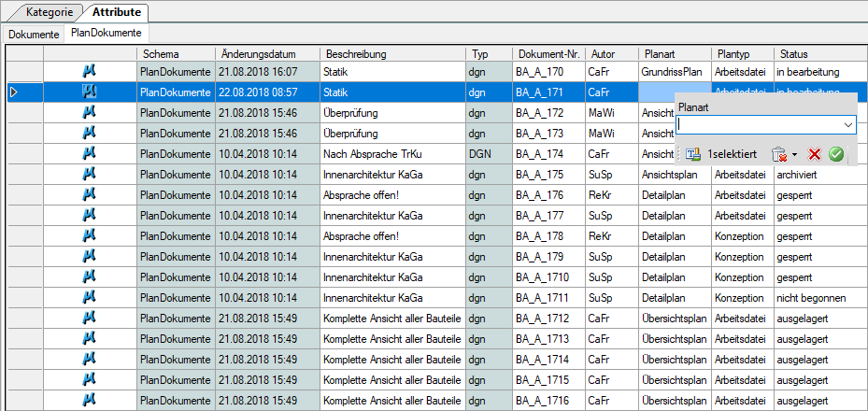
Task: Click the ReKr author cell in row BA_A_178
Action: click(612, 236)
